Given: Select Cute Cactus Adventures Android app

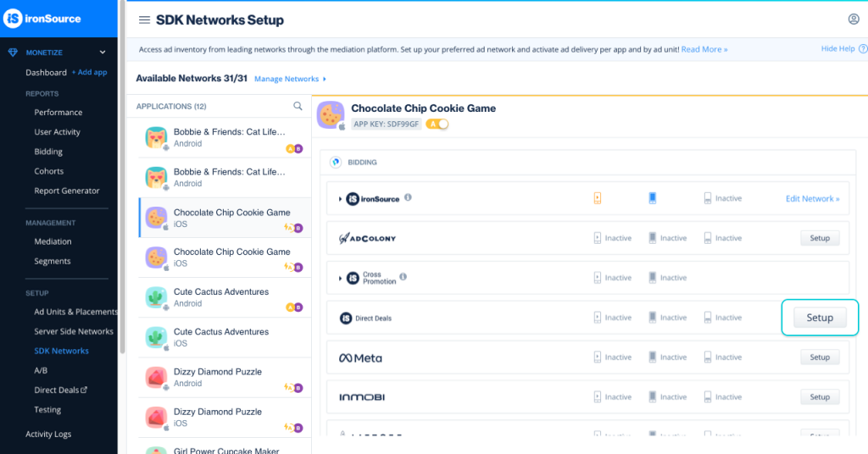Looking at the screenshot, I should click(x=220, y=297).
